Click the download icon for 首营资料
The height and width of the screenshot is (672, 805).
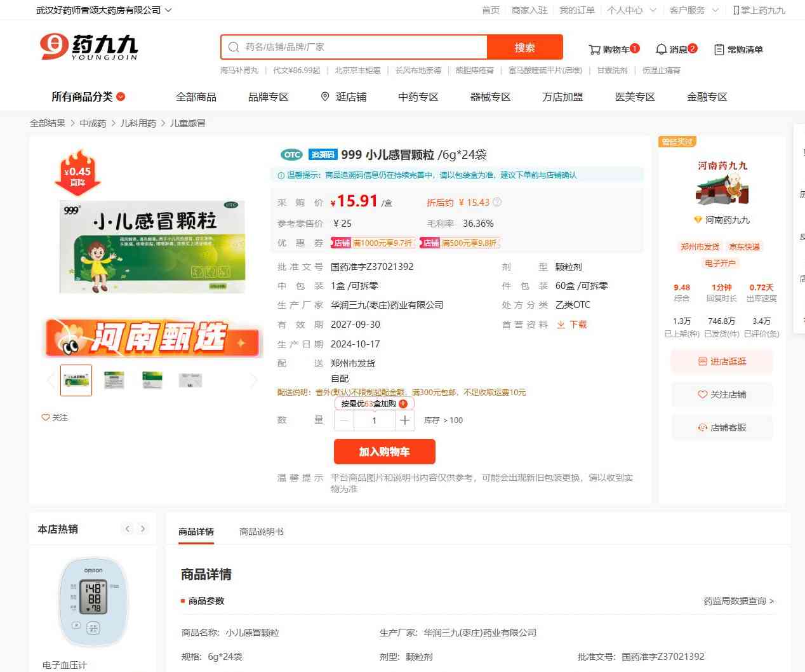561,325
